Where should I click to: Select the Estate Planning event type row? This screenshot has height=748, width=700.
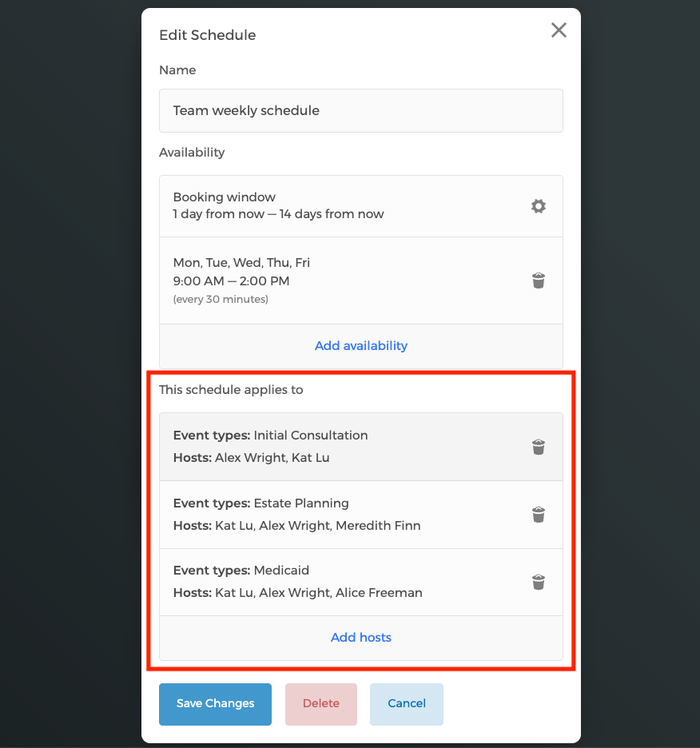tap(360, 515)
